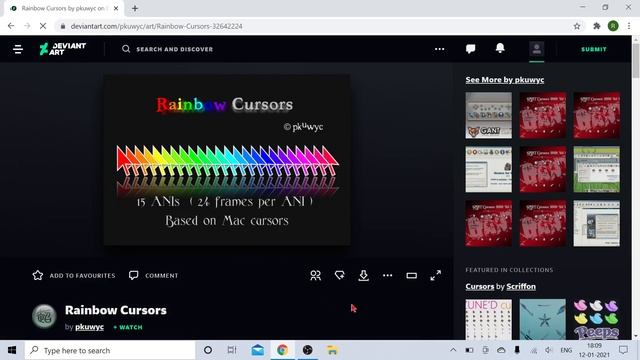
Task: Click the Comment button
Action: click(153, 276)
